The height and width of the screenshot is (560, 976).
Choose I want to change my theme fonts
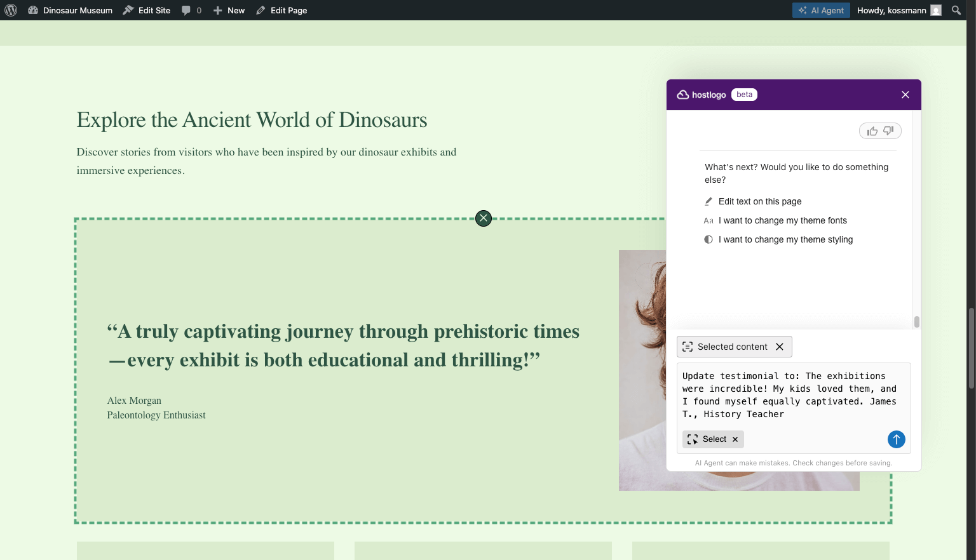coord(782,220)
